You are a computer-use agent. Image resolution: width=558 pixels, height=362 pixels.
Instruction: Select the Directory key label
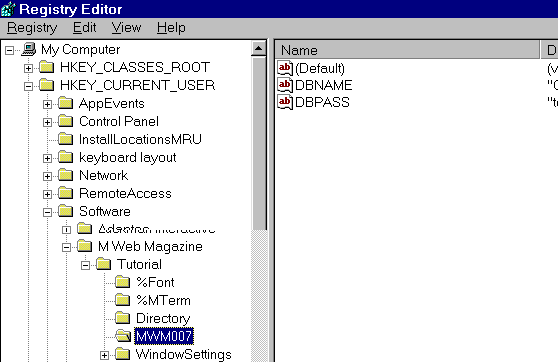tap(163, 319)
